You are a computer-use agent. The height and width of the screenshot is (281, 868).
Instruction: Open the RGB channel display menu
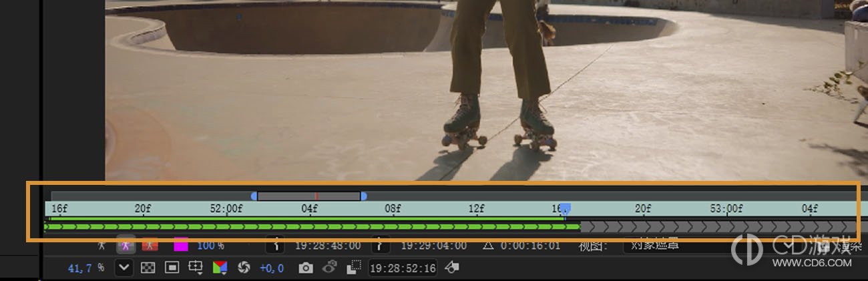[220, 268]
